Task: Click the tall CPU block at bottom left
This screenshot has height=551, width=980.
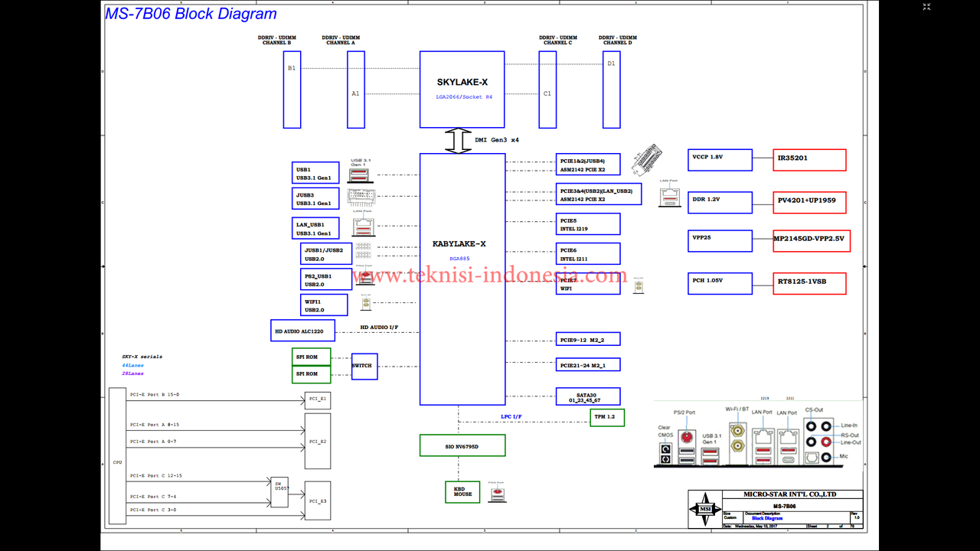Action: (x=117, y=456)
